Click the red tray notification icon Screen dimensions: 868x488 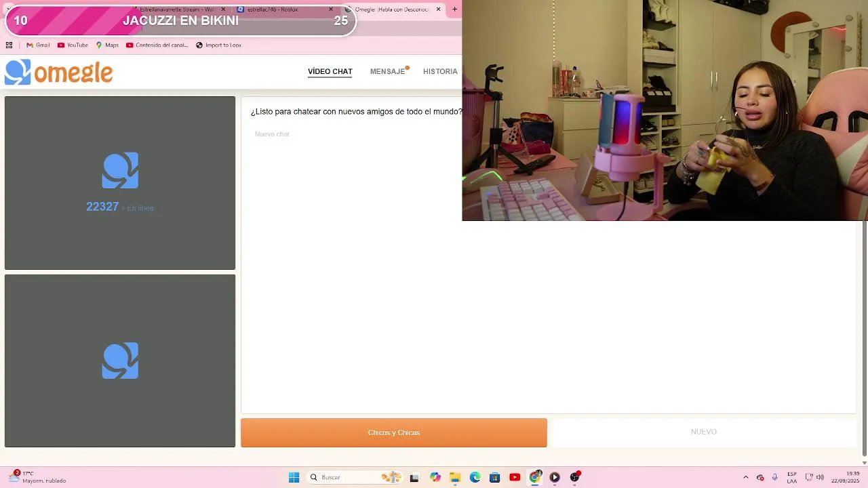[x=760, y=477]
